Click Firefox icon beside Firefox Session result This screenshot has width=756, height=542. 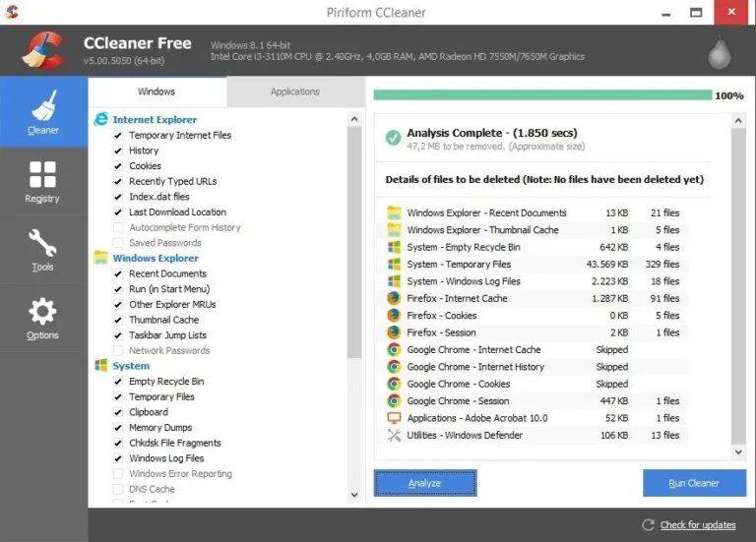pyautogui.click(x=394, y=332)
